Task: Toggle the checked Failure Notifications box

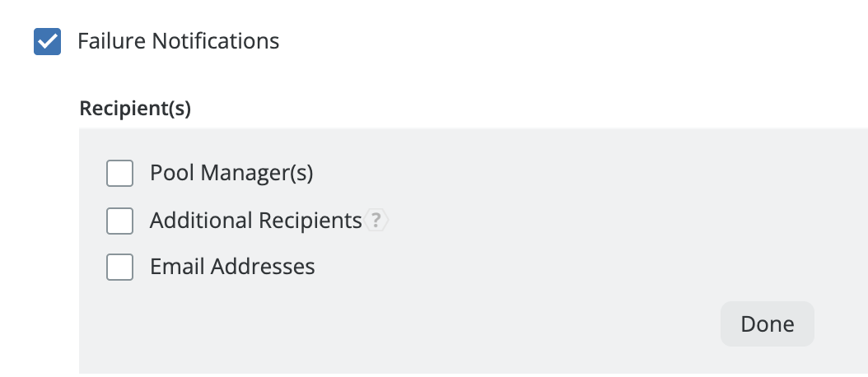Action: click(x=47, y=41)
